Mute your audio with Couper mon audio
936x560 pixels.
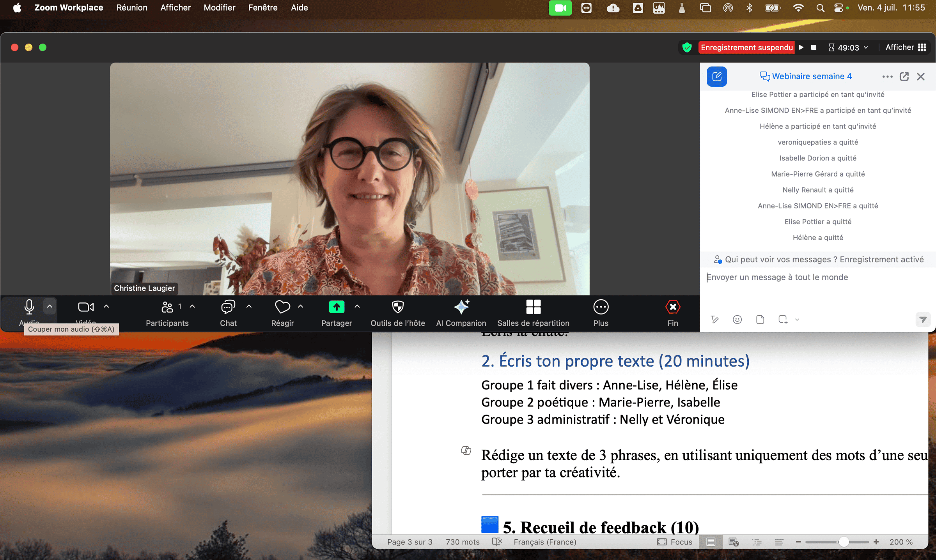tap(29, 308)
